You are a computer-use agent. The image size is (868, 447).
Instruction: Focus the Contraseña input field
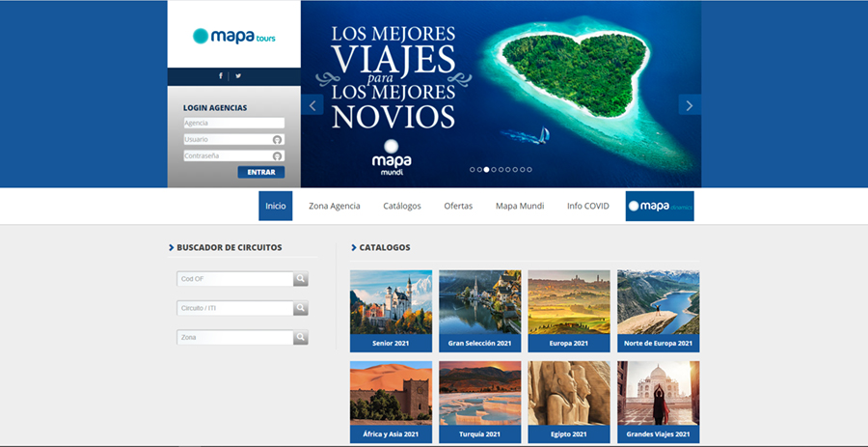[x=234, y=156]
